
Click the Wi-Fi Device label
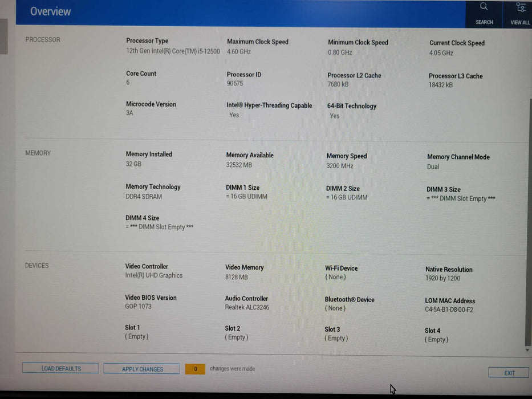point(342,268)
